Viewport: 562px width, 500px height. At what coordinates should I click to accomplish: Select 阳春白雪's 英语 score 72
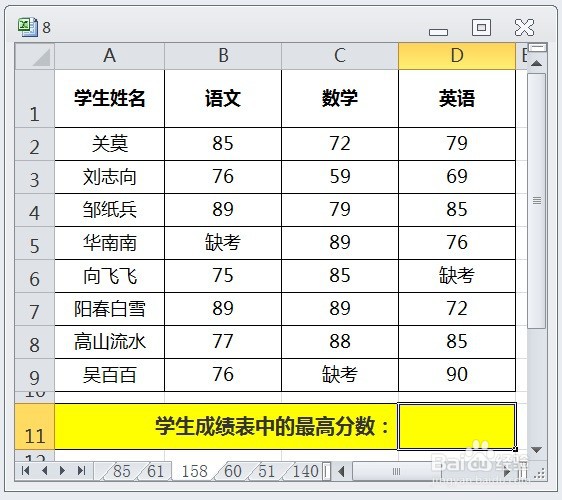pyautogui.click(x=457, y=309)
